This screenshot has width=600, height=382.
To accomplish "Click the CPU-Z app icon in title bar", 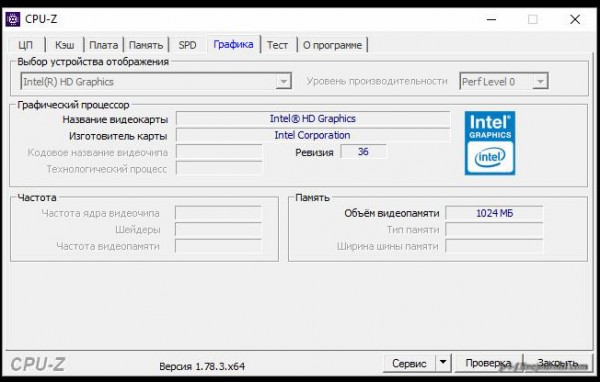I will pos(12,19).
